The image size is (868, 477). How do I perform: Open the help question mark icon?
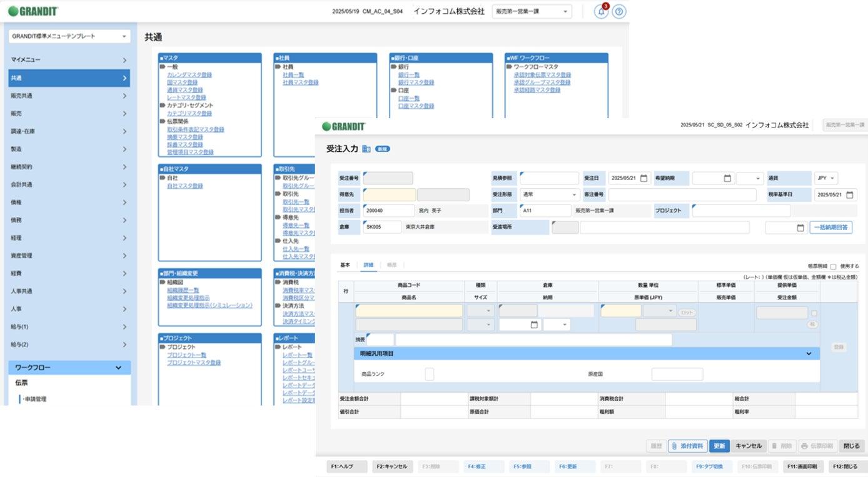coord(619,11)
